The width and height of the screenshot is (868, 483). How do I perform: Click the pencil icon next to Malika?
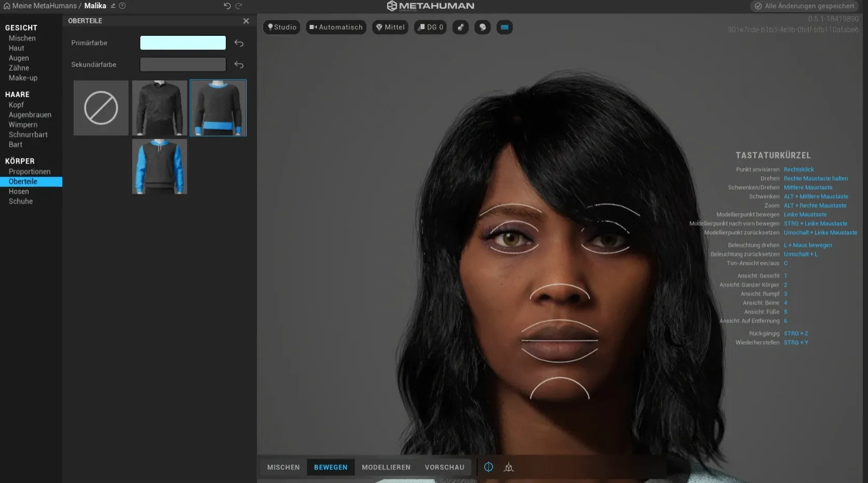point(113,6)
